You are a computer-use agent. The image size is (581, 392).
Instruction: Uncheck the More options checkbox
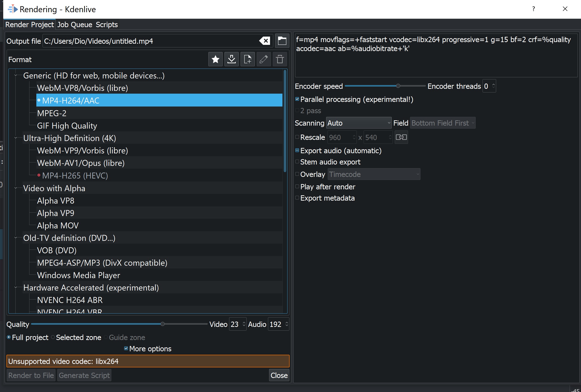pos(126,349)
